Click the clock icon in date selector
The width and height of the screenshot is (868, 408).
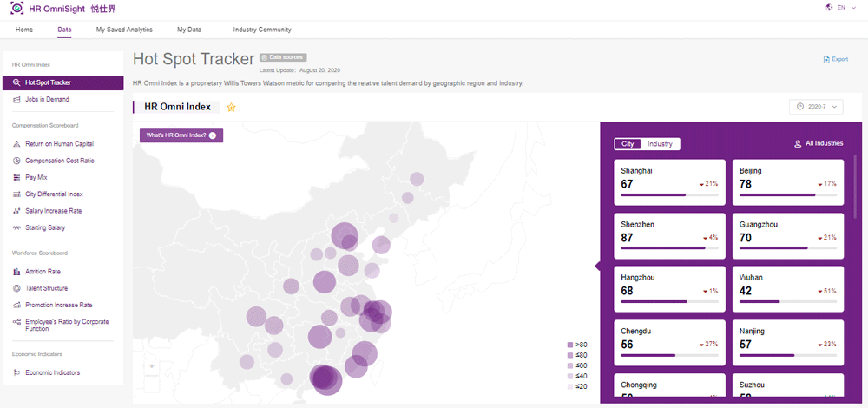(x=799, y=107)
